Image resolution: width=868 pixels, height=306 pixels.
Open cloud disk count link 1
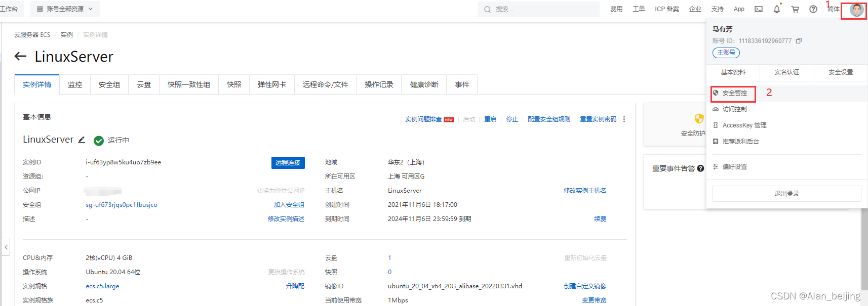(x=389, y=258)
